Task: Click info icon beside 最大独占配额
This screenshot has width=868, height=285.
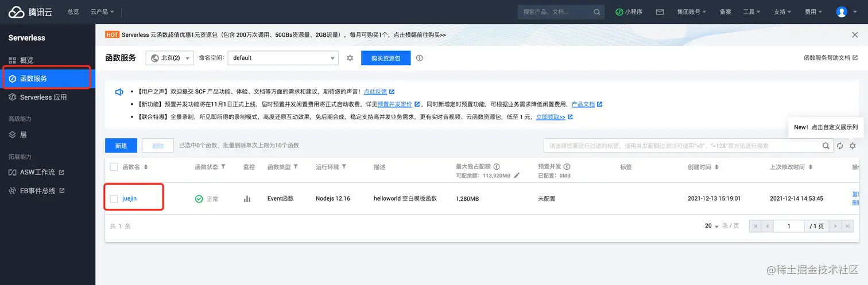Action: [497, 166]
